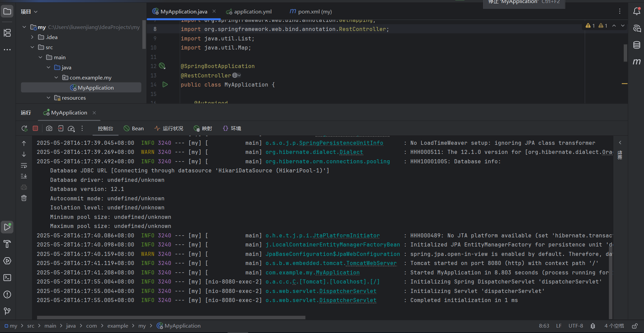Open the Run tool window icon
Screen dimensions: 644x333
7,227
